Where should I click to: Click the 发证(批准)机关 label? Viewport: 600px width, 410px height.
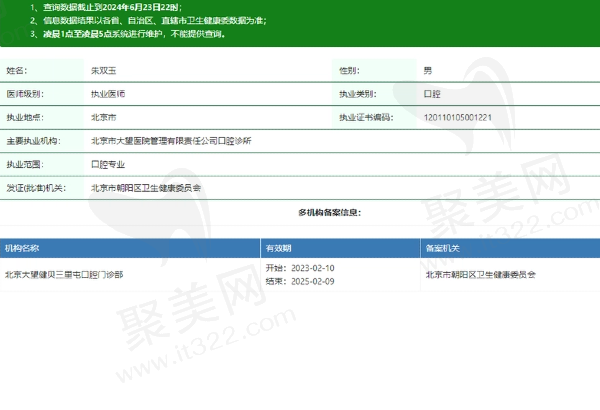(36, 188)
